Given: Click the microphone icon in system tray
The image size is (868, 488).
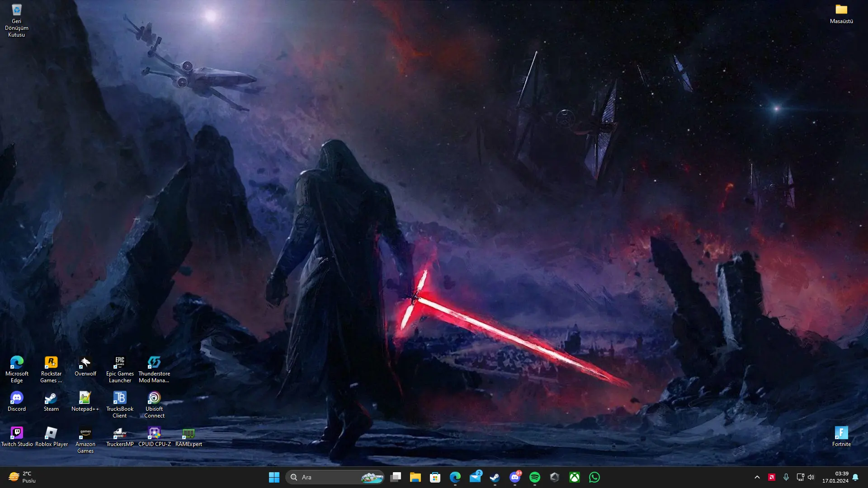Looking at the screenshot, I should click(786, 477).
